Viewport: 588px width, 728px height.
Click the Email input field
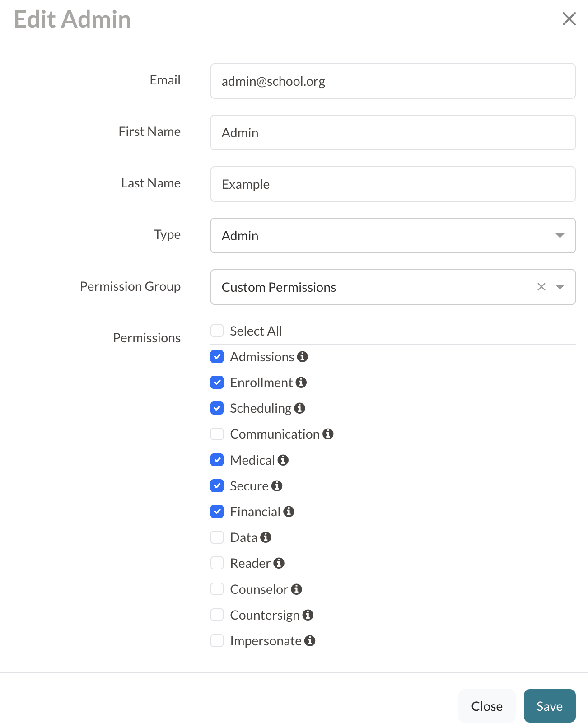pos(392,81)
